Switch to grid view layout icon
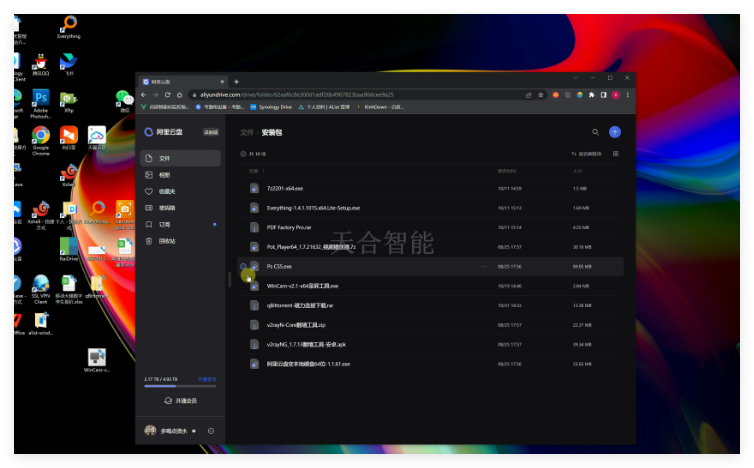Image resolution: width=754 pixels, height=468 pixels. click(616, 154)
